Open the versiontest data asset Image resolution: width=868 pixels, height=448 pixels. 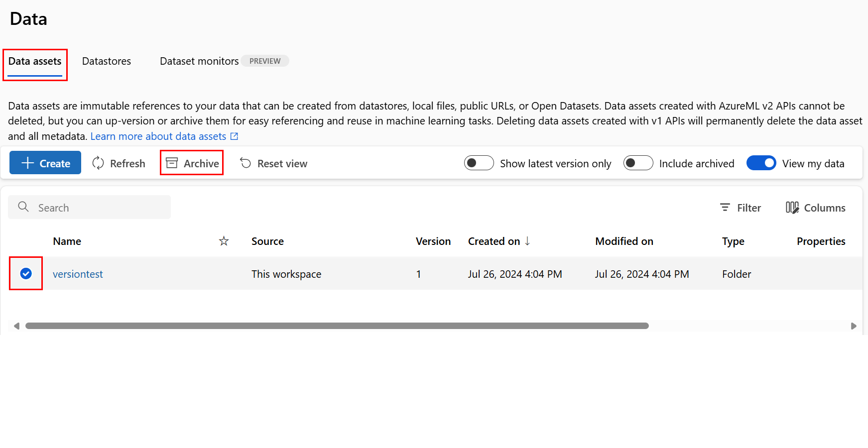coord(78,274)
